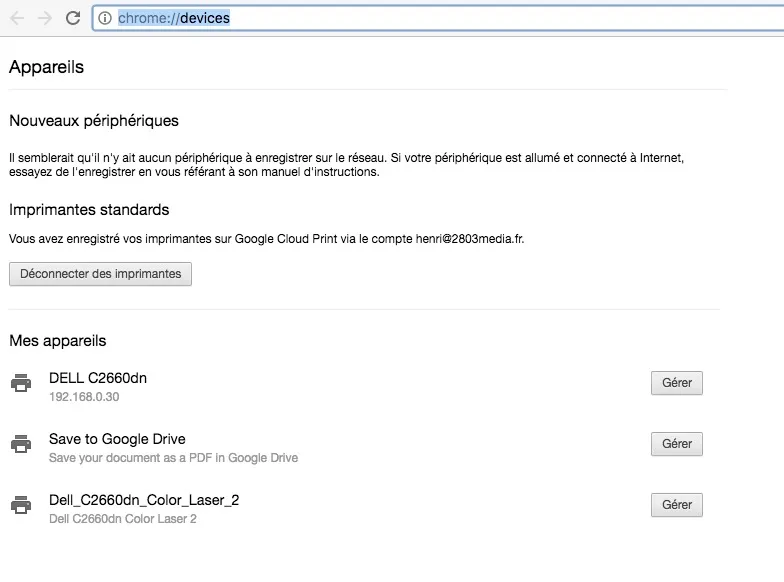Click the Save to Google Drive title
The image size is (784, 582).
(x=117, y=439)
